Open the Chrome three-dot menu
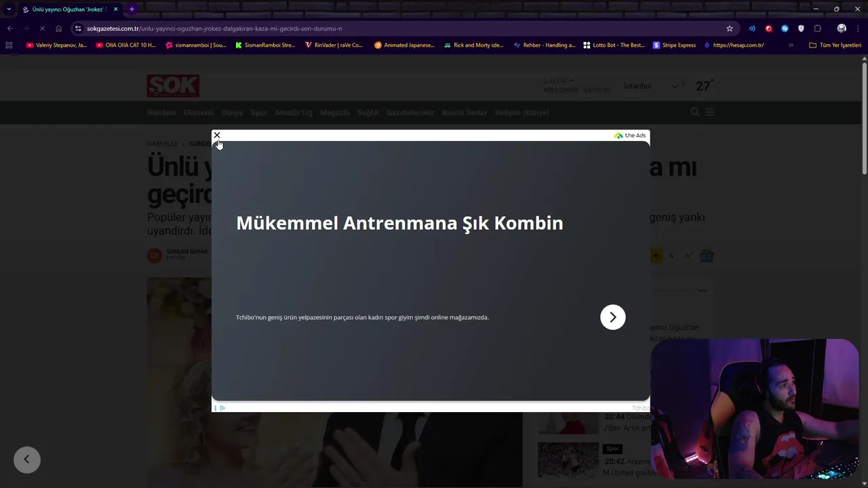 pyautogui.click(x=858, y=28)
